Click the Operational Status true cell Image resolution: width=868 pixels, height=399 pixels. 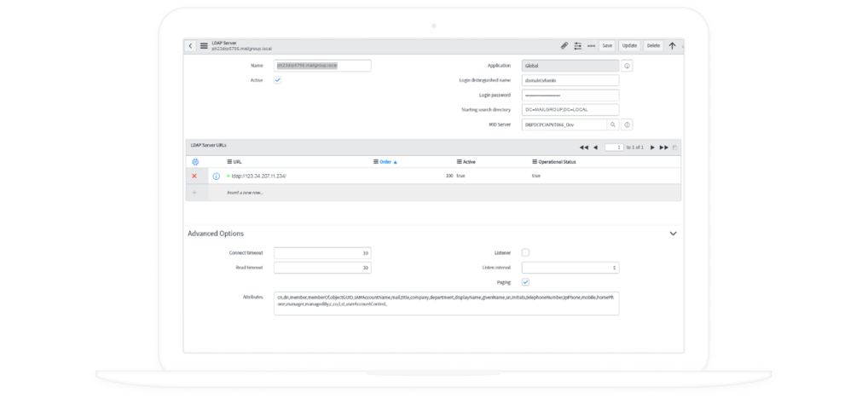[x=535, y=176]
